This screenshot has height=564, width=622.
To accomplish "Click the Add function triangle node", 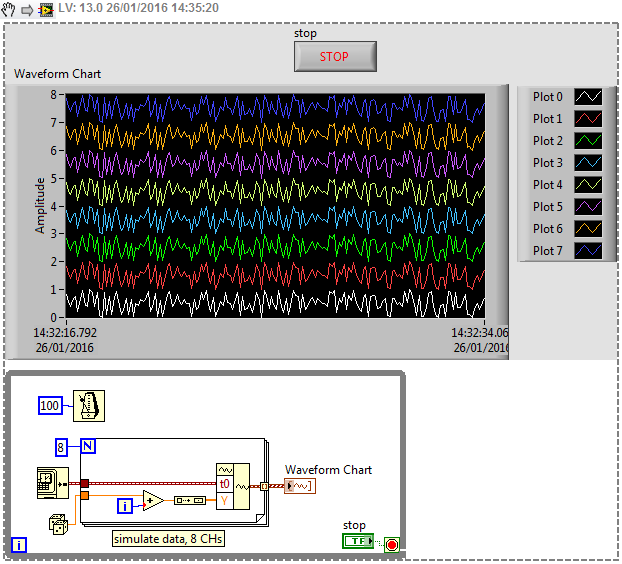I will point(153,501).
